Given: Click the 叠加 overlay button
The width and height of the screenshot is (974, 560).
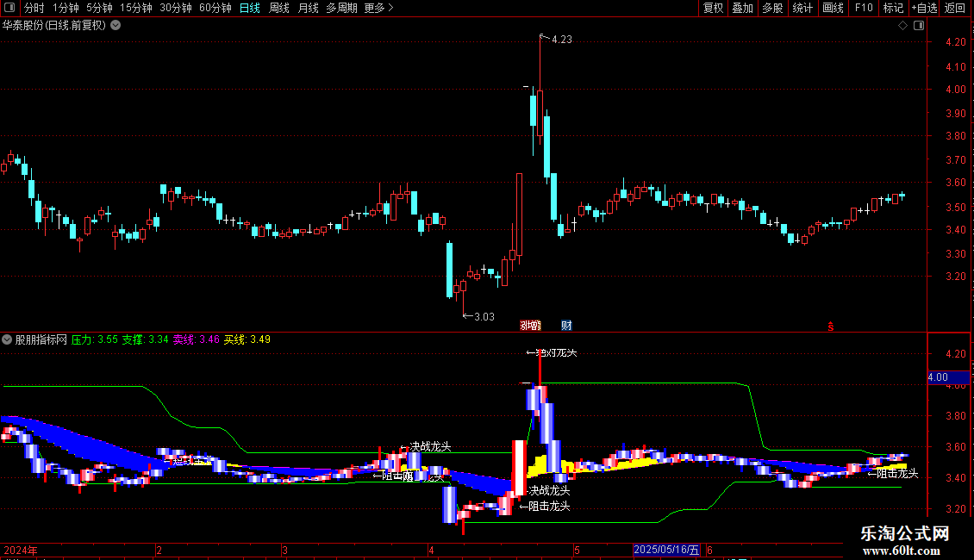Looking at the screenshot, I should (x=743, y=8).
